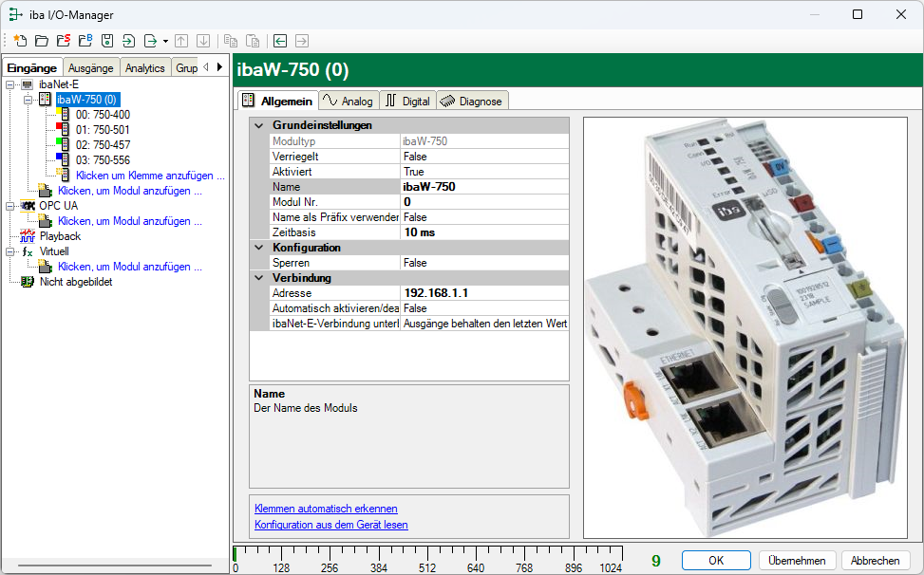Select terminal 02: 750-457
924x575 pixels.
tap(103, 145)
